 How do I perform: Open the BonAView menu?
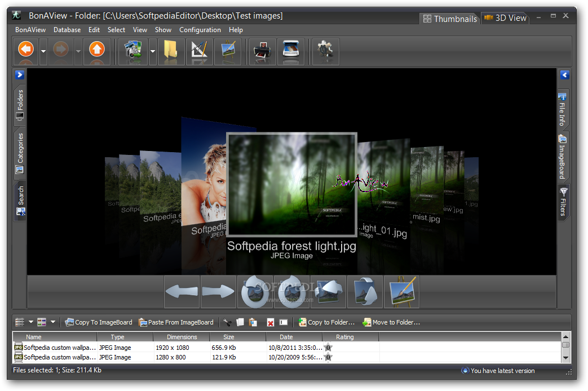(30, 30)
